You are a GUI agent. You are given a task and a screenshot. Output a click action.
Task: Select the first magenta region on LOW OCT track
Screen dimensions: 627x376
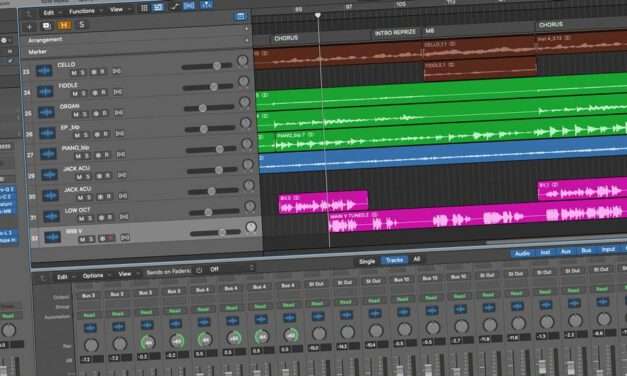point(323,203)
